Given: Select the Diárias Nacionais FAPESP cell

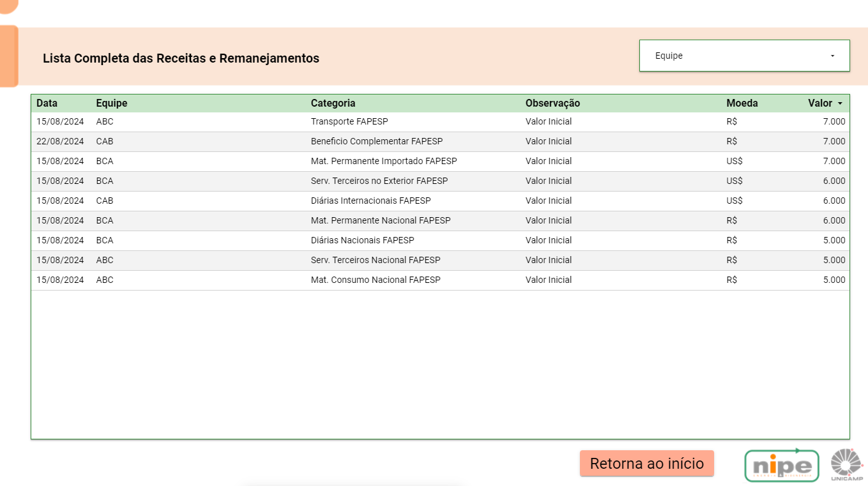Looking at the screenshot, I should tap(362, 240).
